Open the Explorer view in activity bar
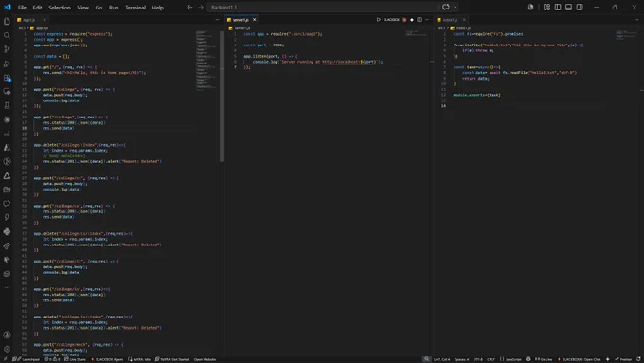This screenshot has width=644, height=363. tap(7, 22)
